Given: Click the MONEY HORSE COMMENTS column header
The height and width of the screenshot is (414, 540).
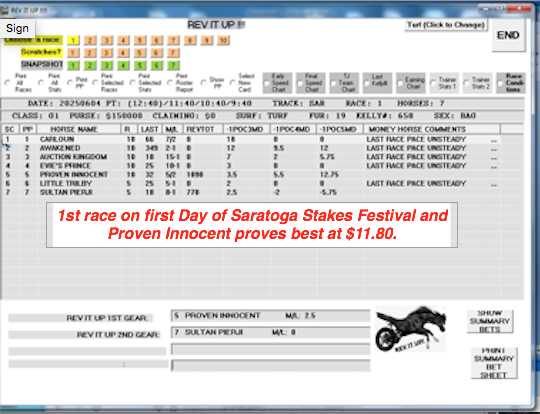Looking at the screenshot, I should tap(432, 129).
